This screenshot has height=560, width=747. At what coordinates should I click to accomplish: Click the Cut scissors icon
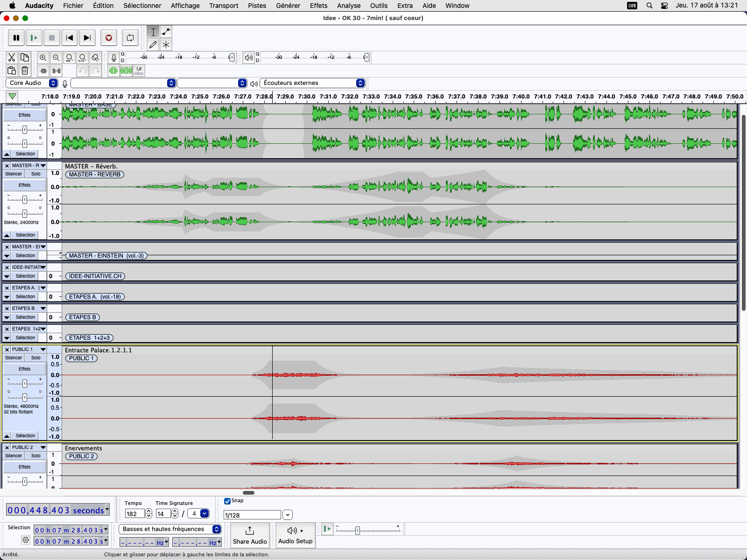click(x=12, y=57)
